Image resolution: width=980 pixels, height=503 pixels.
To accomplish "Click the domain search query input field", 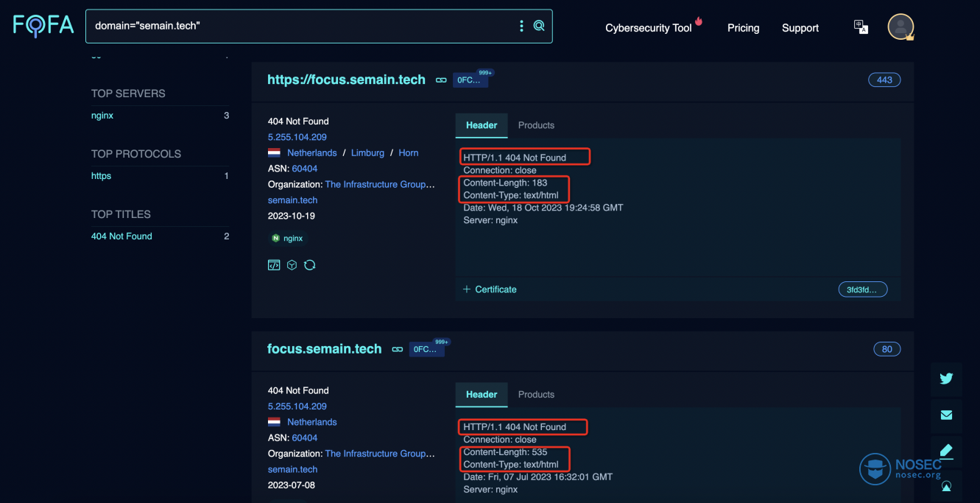I will coord(295,26).
